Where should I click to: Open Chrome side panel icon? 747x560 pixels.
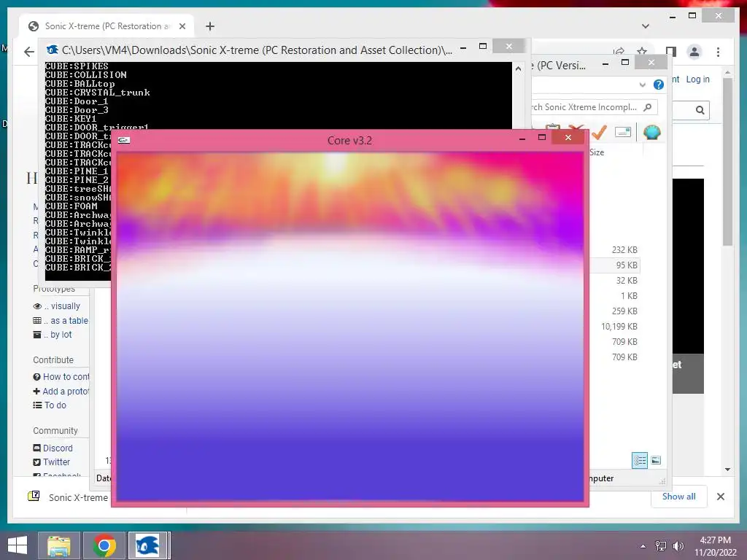tap(671, 52)
